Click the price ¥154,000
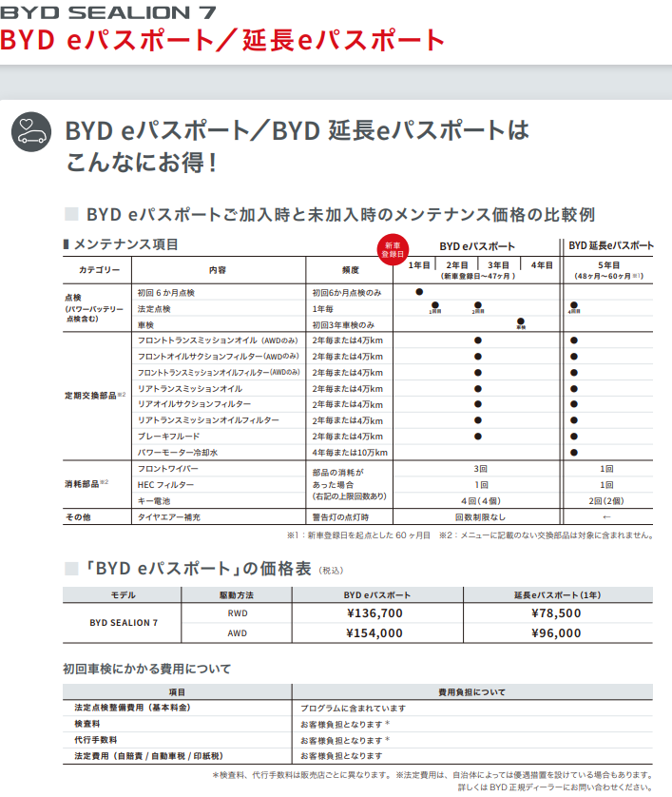 [374, 632]
